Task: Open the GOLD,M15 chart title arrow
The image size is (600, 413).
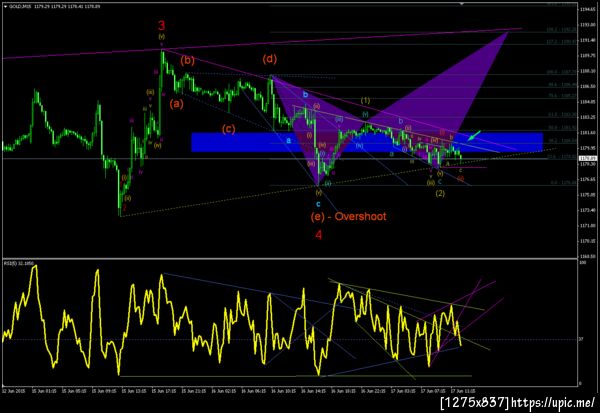Action: 5,7
